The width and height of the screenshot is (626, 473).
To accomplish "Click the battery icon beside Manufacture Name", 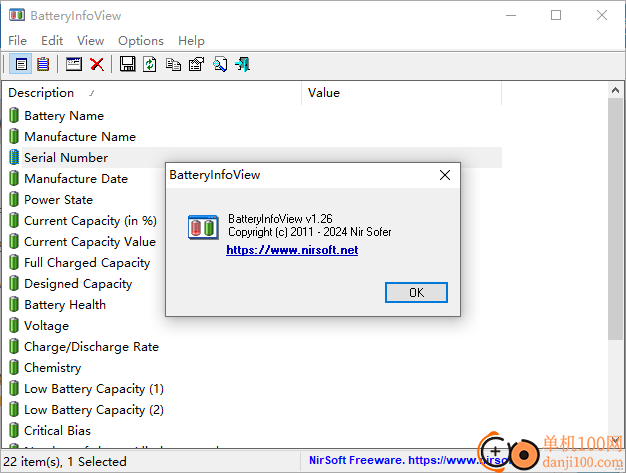I will pos(14,136).
